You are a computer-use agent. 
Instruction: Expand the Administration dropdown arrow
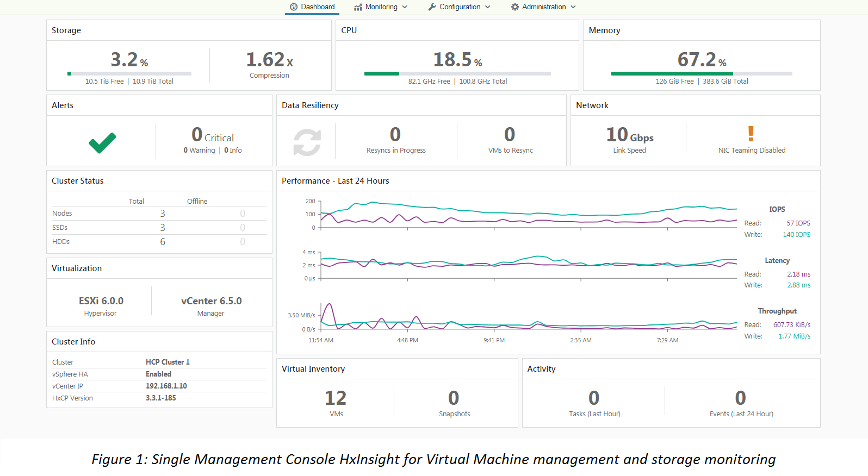(573, 7)
